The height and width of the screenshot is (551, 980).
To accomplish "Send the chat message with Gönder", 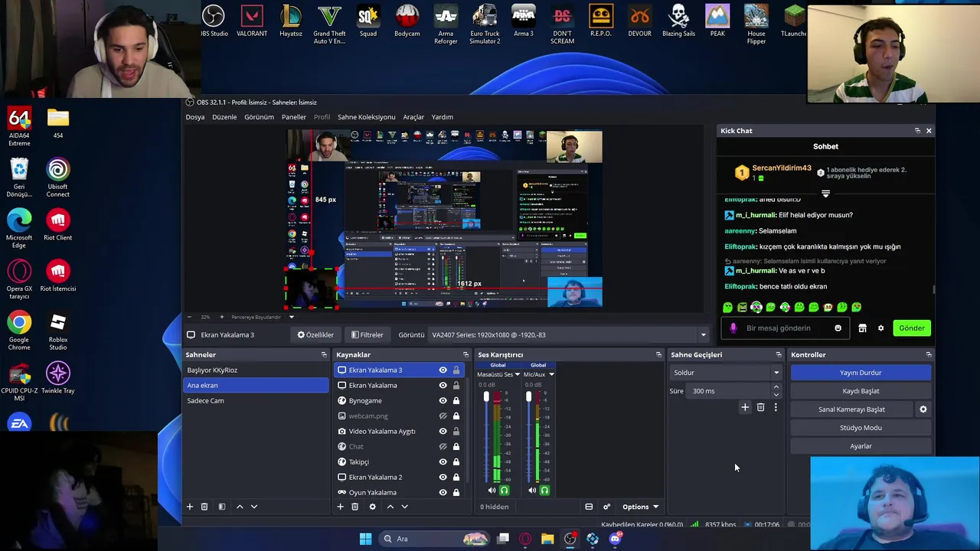I will (911, 328).
